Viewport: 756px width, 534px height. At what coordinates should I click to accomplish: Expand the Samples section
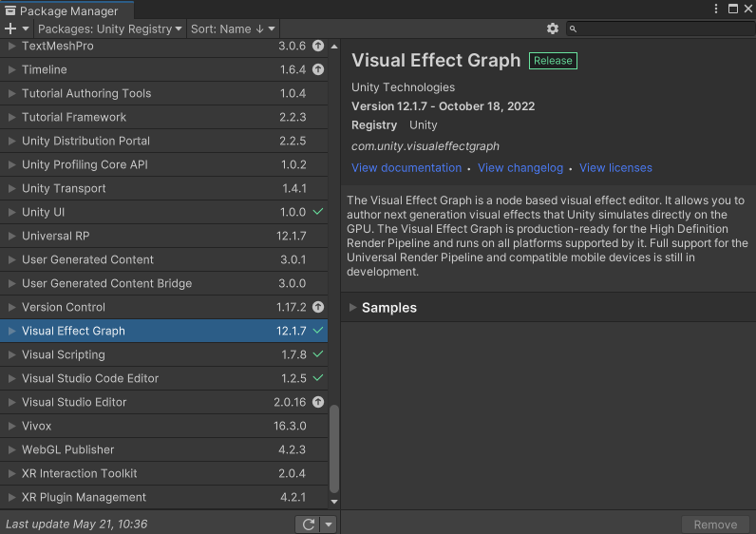pyautogui.click(x=352, y=307)
